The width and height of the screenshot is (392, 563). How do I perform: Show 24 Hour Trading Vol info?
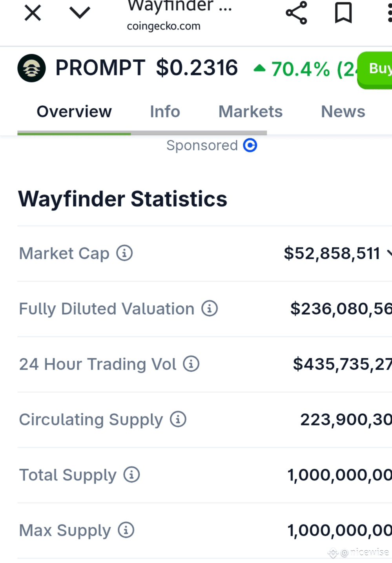(x=191, y=364)
